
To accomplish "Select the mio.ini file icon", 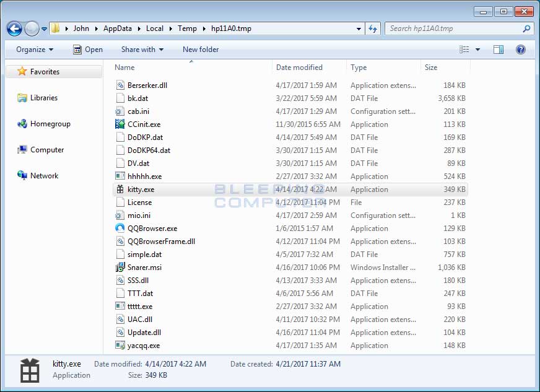I will tap(120, 216).
